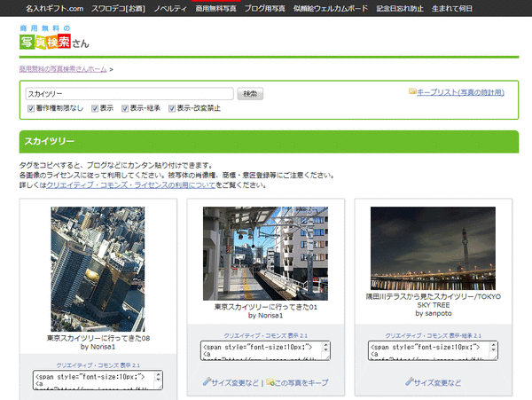Click title text 東京スカイツリーに行ってきた08

[x=98, y=338]
